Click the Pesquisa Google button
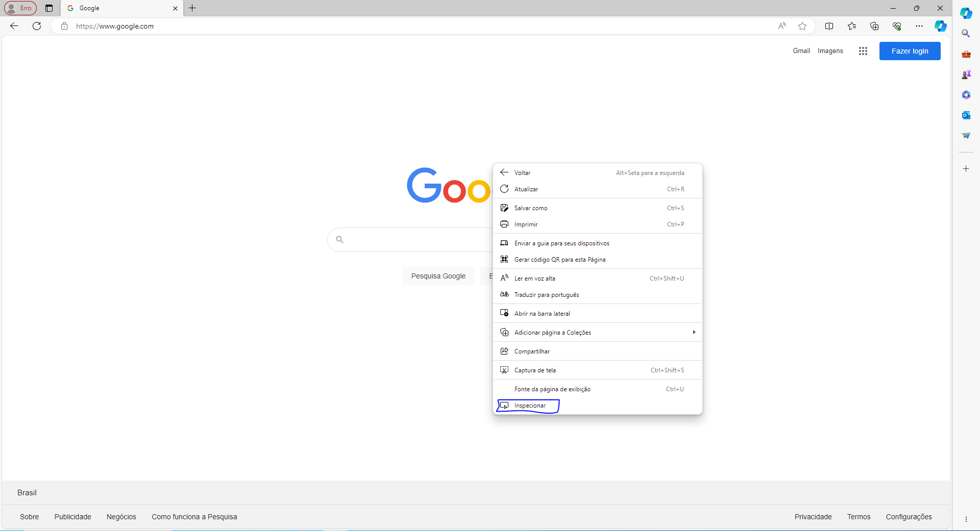This screenshot has width=980, height=531. pos(438,276)
